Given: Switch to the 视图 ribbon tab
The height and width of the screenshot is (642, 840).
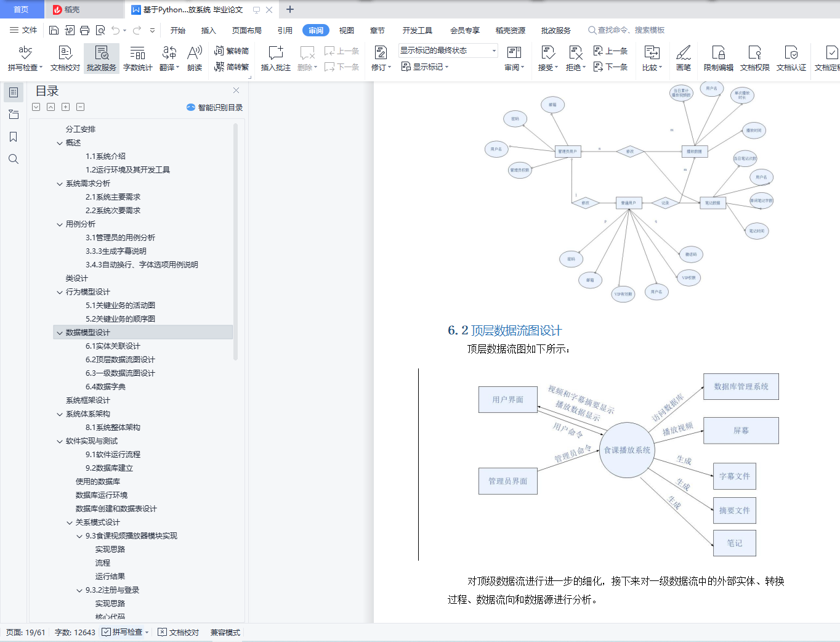Looking at the screenshot, I should click(x=347, y=30).
